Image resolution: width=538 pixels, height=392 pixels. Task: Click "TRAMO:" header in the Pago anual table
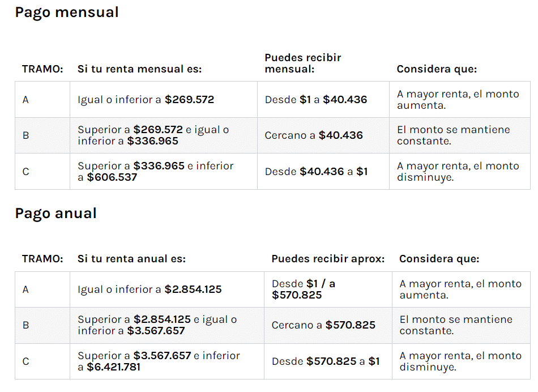point(42,259)
